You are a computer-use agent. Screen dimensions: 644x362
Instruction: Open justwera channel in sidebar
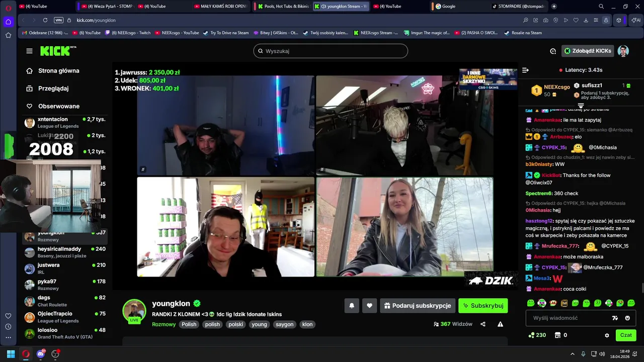point(65,268)
